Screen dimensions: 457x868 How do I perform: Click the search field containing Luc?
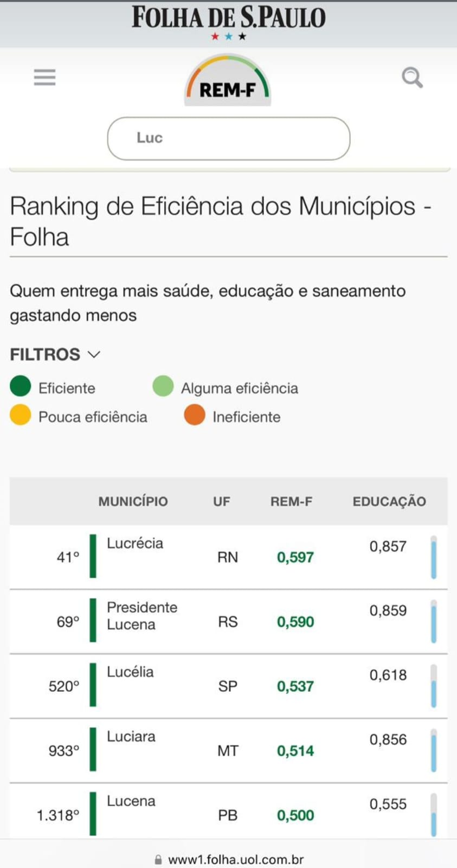pyautogui.click(x=228, y=138)
